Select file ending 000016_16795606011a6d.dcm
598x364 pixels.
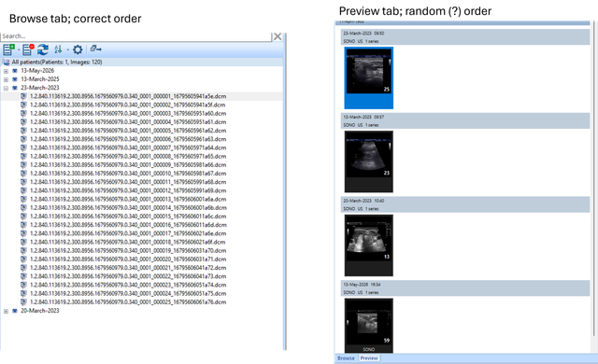pos(128,225)
